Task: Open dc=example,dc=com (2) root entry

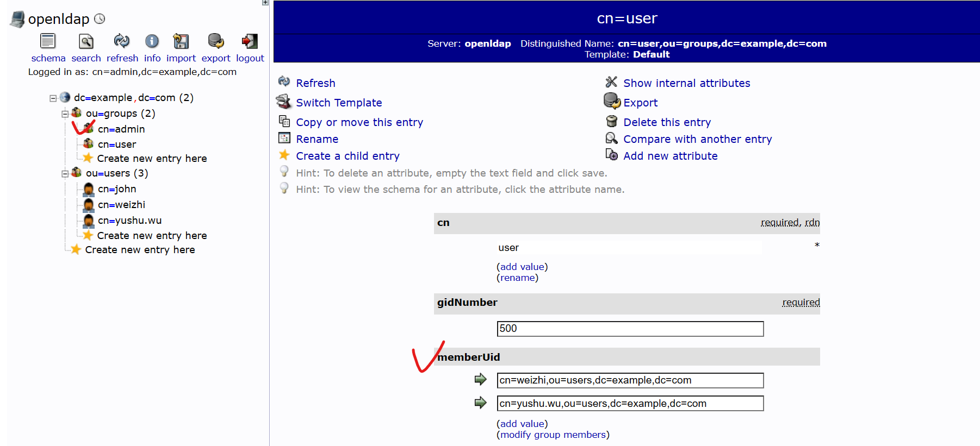Action: tap(134, 98)
